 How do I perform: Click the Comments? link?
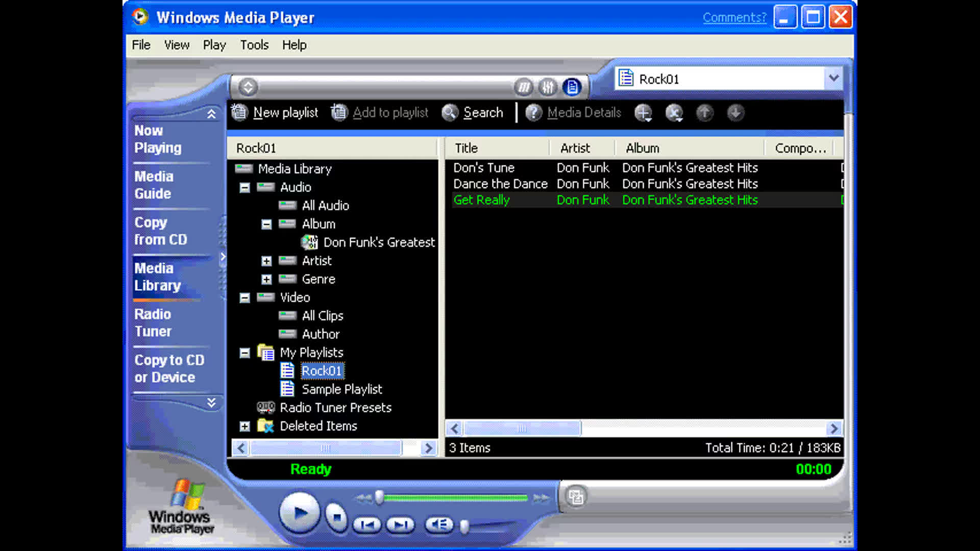(734, 17)
